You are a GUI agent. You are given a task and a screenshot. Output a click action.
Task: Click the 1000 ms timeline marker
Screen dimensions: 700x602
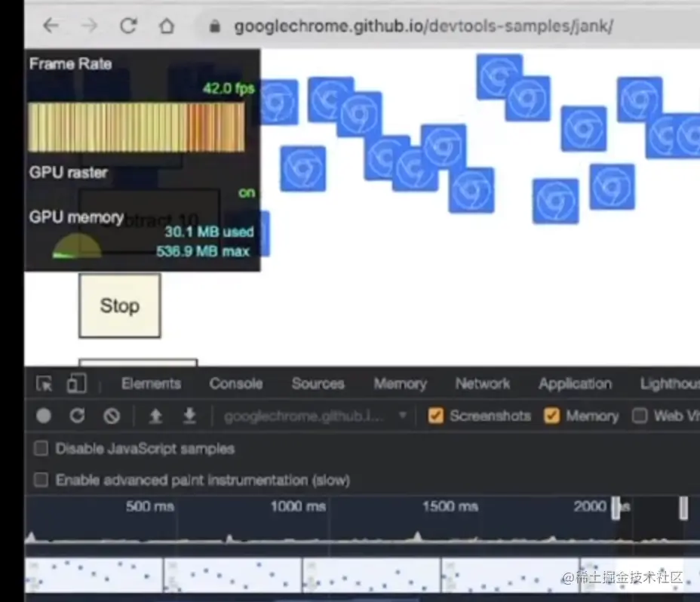pyautogui.click(x=298, y=506)
